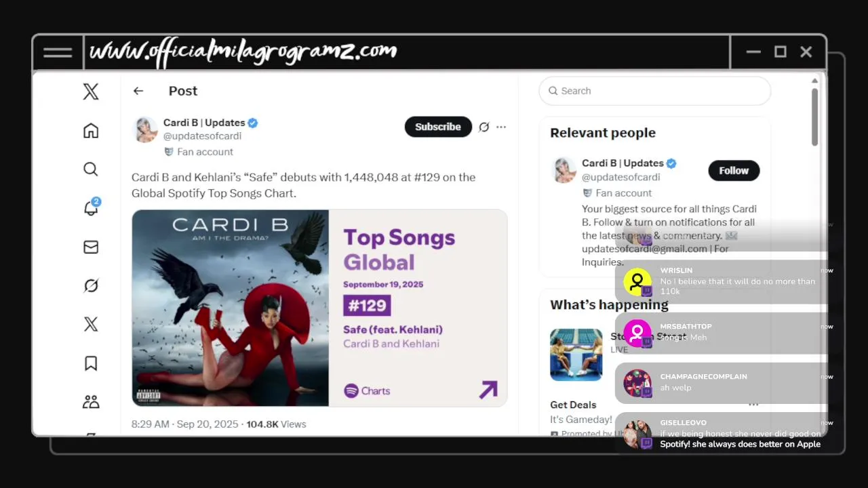Click the vertical scrollbar thumb
Screen dimensions: 868x488
(x=814, y=117)
